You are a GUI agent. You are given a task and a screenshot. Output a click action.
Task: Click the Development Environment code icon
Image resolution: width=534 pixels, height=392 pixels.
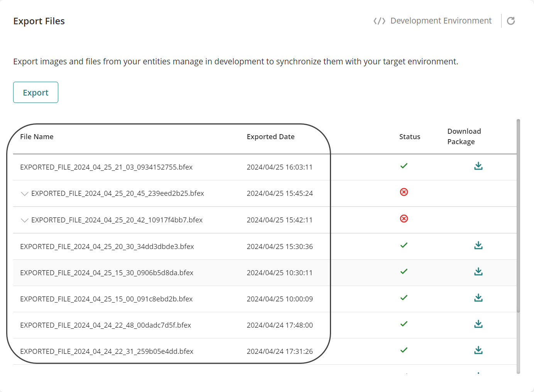click(379, 21)
